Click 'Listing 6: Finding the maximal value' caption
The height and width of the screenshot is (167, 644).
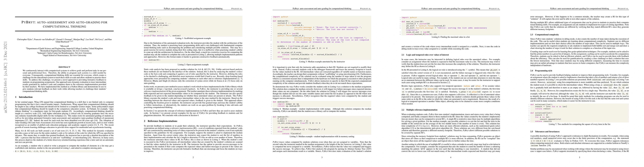(450, 37)
